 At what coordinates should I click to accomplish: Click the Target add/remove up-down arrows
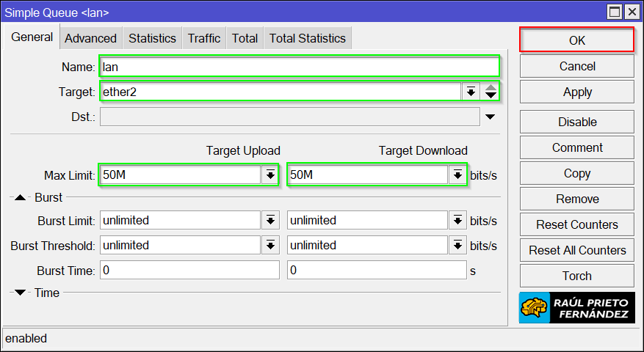click(491, 92)
